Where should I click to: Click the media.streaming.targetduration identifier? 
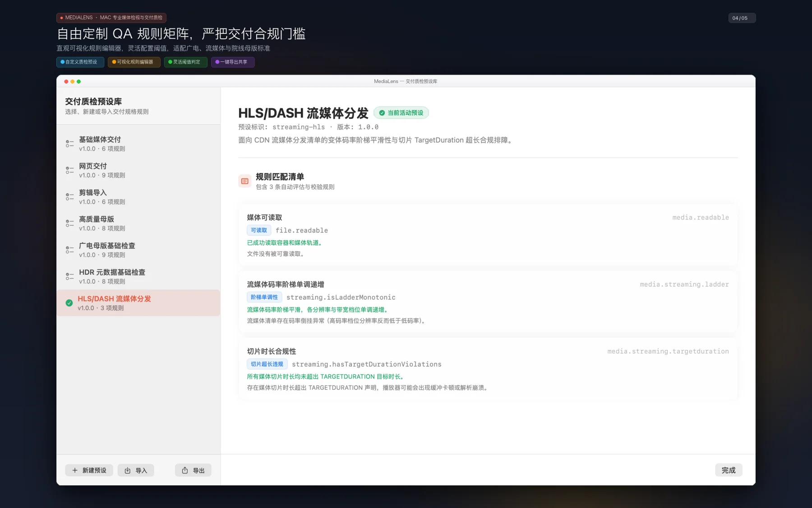click(668, 351)
